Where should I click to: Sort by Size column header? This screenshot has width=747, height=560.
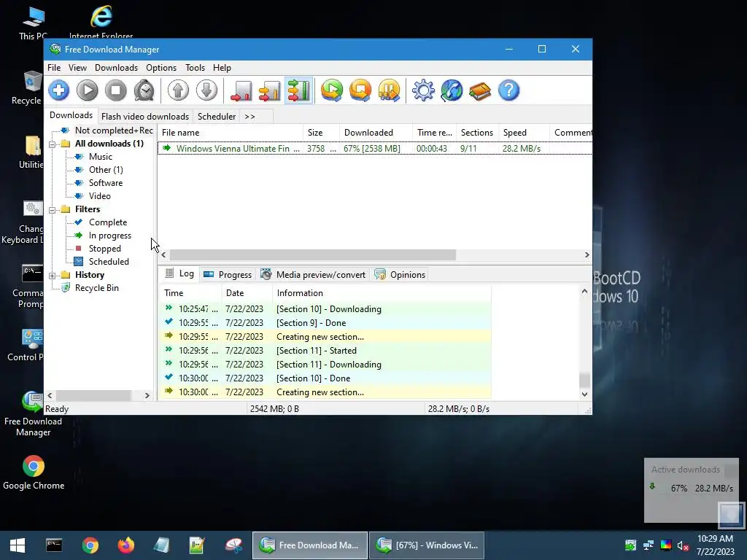[x=321, y=133]
